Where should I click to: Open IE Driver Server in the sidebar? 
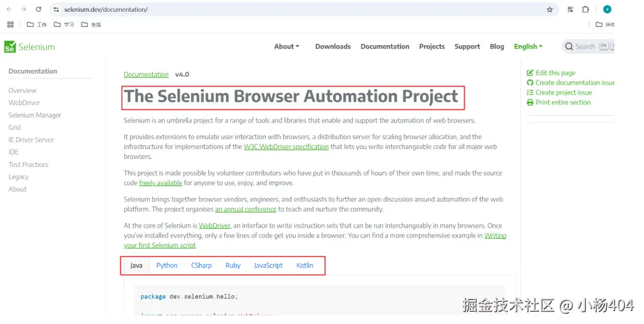tap(32, 140)
